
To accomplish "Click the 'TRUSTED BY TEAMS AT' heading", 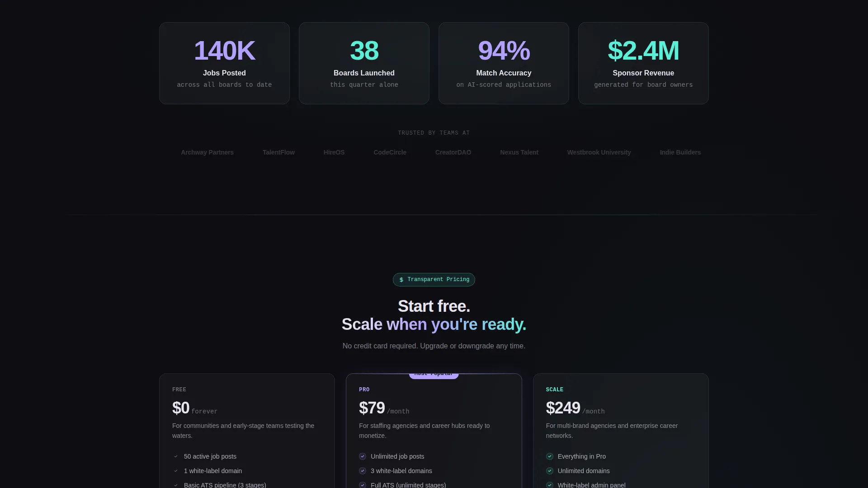I will point(434,133).
